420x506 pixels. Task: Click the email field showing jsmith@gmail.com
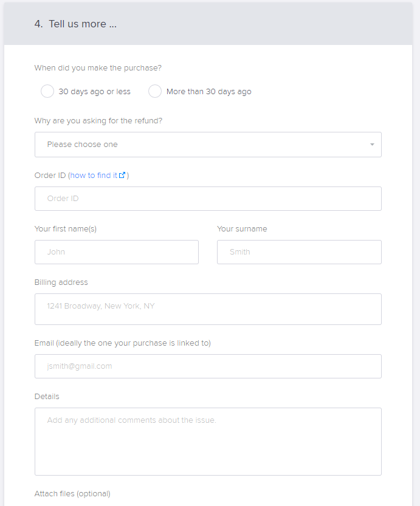208,366
